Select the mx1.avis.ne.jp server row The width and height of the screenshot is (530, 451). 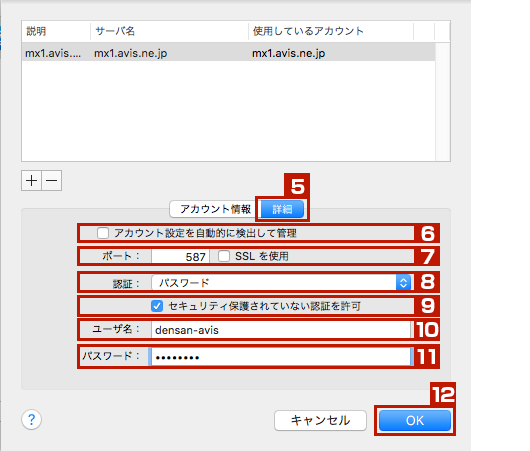pos(228,53)
